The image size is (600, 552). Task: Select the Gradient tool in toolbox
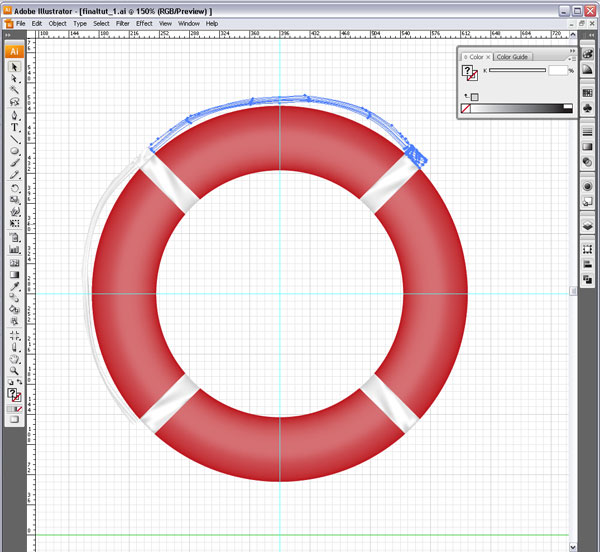[x=14, y=275]
